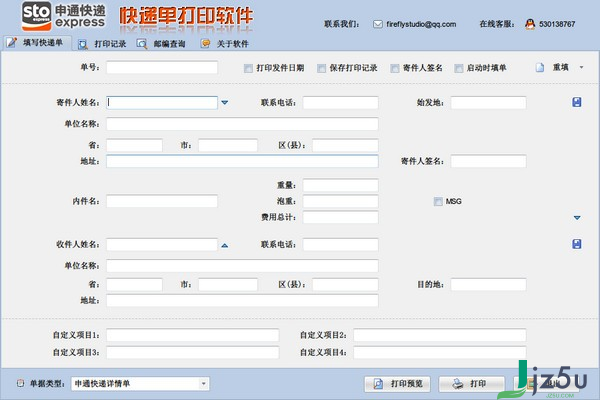Open the 寄件人姓名 dropdown arrow
The height and width of the screenshot is (400, 600).
(x=225, y=103)
